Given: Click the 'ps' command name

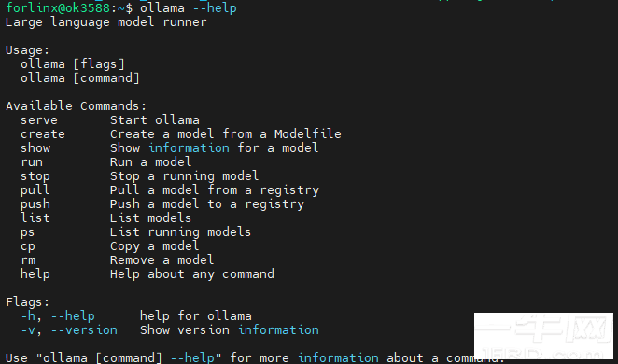Looking at the screenshot, I should [28, 232].
